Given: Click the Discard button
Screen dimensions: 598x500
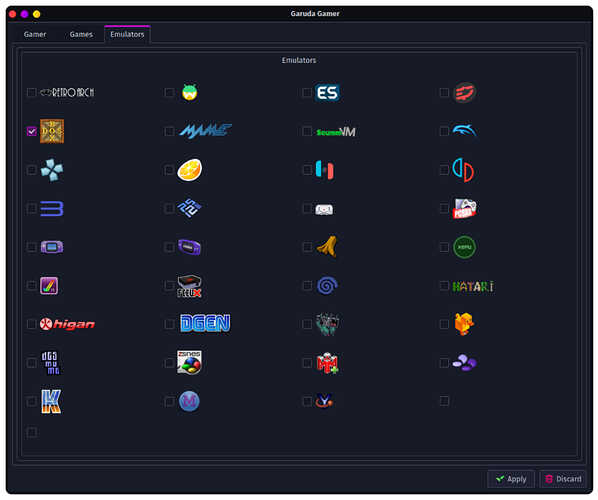Looking at the screenshot, I should point(563,479).
